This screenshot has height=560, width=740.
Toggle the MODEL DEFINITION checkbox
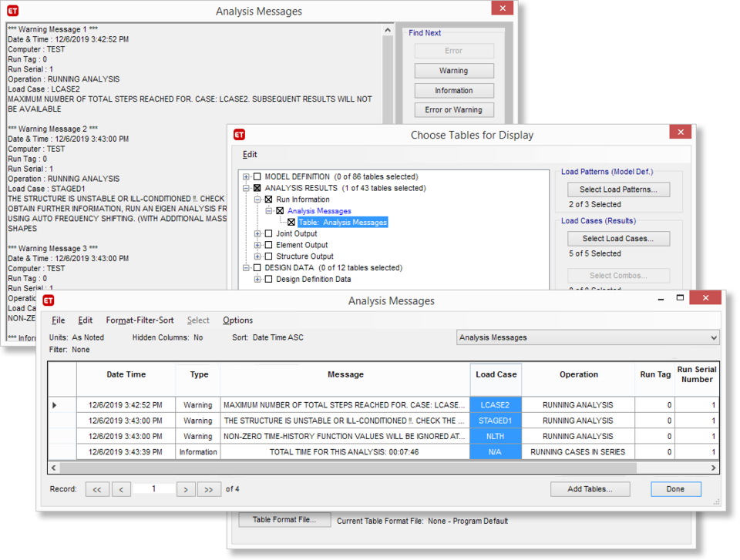pyautogui.click(x=257, y=176)
